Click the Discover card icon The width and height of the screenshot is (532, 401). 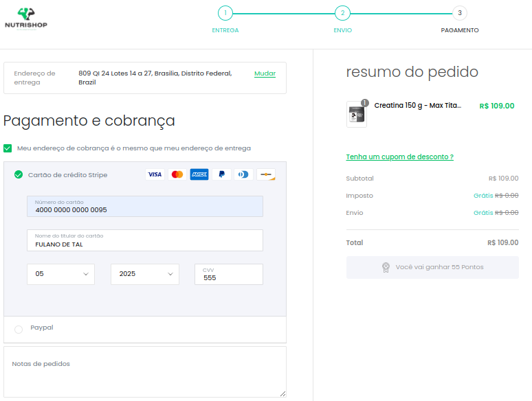(x=266, y=174)
